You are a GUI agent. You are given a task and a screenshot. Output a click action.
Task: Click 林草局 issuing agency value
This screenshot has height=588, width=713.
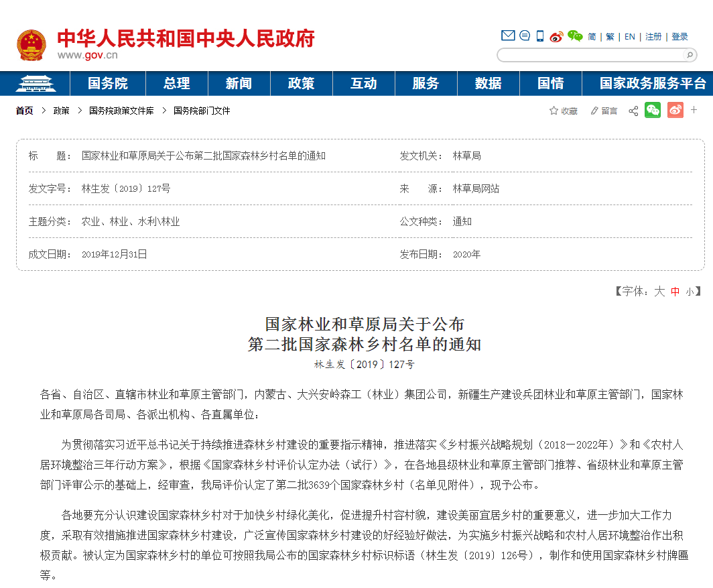(x=467, y=156)
